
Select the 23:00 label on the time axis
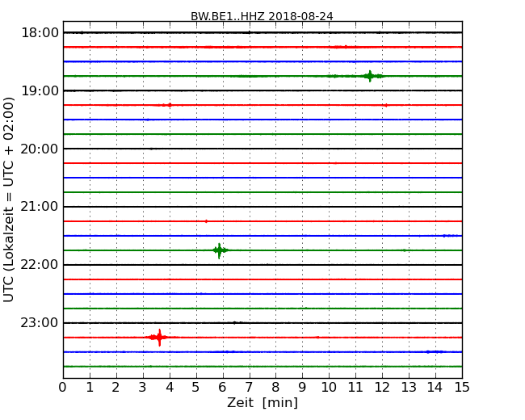(40, 323)
